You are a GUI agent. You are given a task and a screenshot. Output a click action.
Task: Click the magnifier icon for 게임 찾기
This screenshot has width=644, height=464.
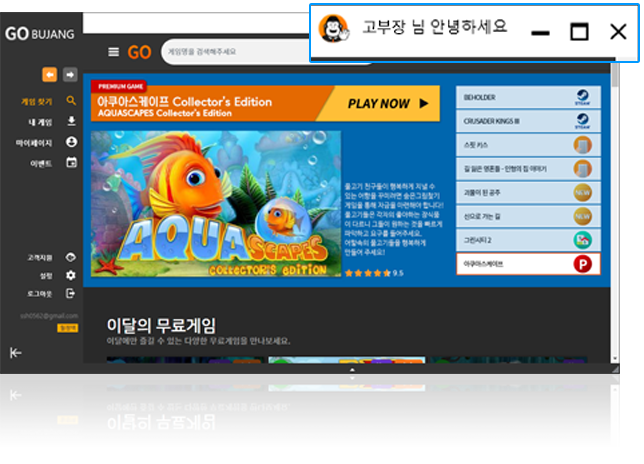pyautogui.click(x=71, y=101)
